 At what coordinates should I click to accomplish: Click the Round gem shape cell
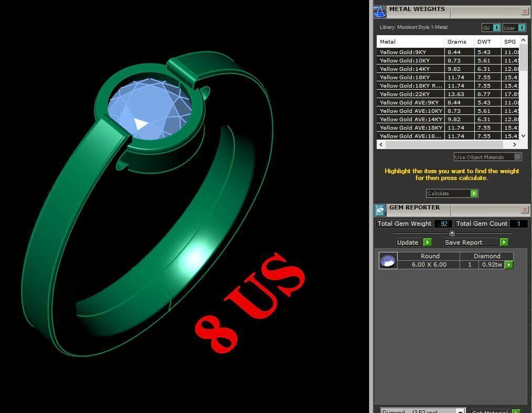coord(430,256)
